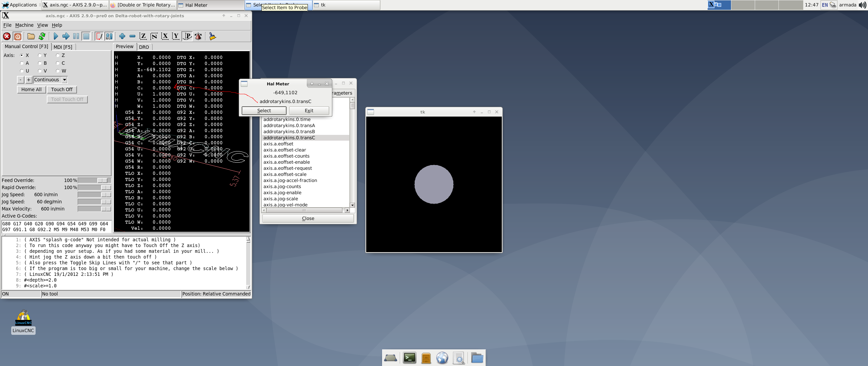Toggle rotate mode with cone icon

tap(198, 36)
